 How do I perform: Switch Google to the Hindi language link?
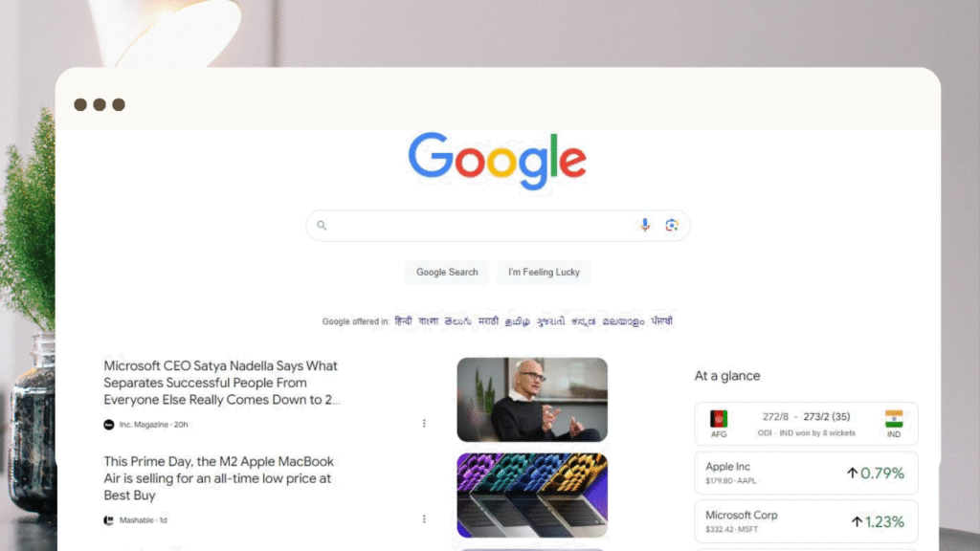pos(403,321)
